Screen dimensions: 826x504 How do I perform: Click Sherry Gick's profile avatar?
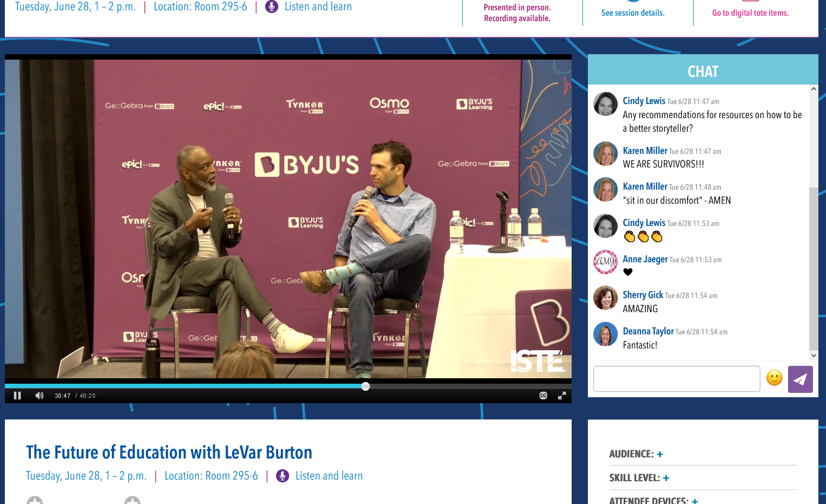click(606, 298)
